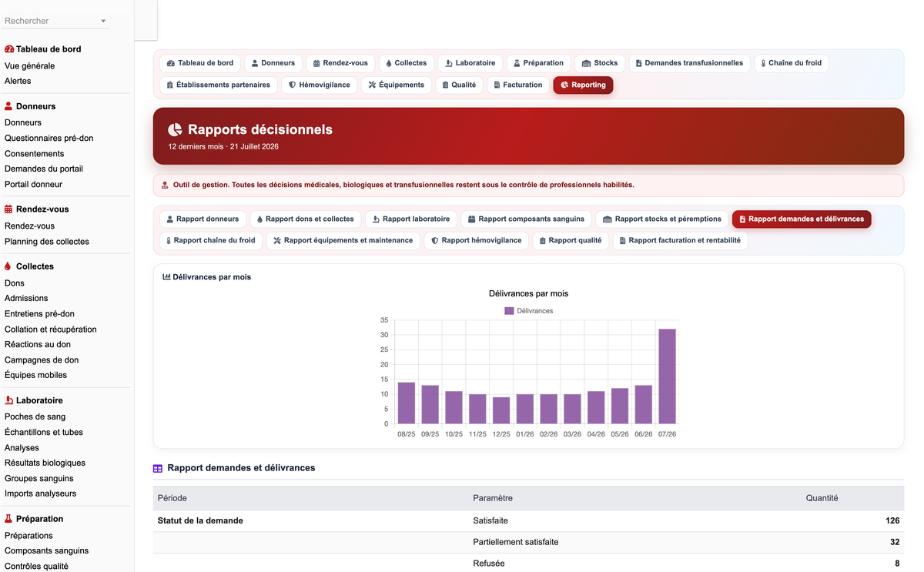Click the bar chart icon beside Délivrances par mois
Screen dimensions: 924x572
point(166,277)
